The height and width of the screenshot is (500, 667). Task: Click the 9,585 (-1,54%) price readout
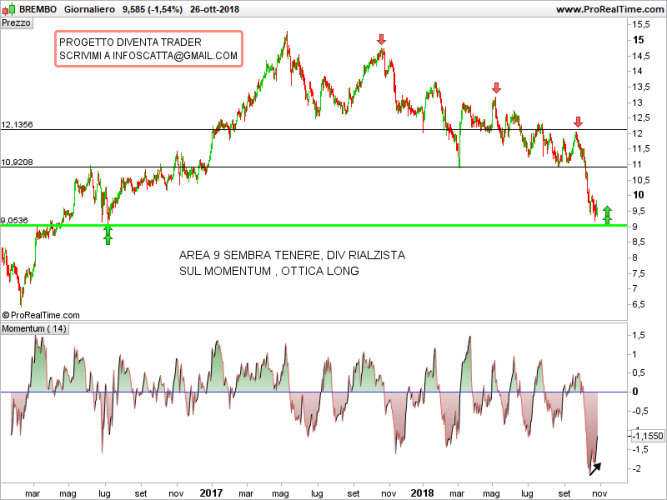click(152, 9)
